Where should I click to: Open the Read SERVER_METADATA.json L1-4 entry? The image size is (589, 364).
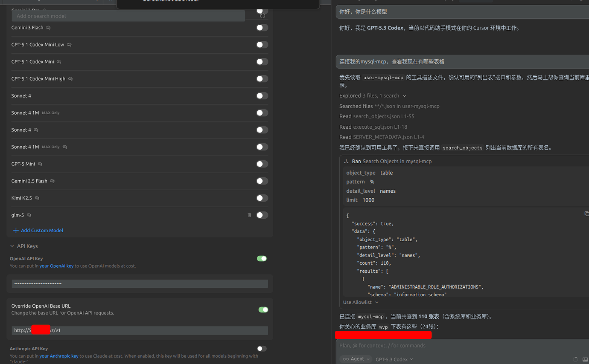coord(382,137)
